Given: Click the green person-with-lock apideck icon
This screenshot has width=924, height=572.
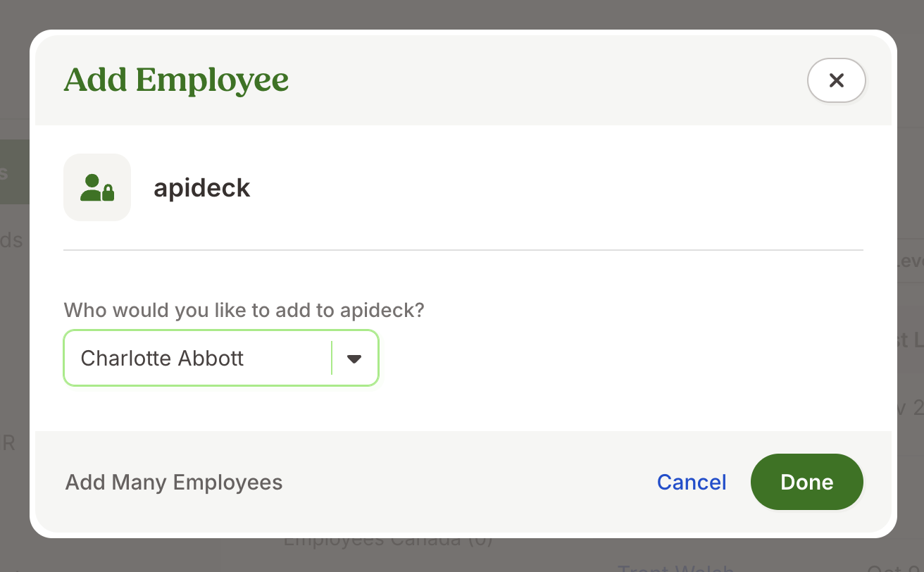Looking at the screenshot, I should coord(96,187).
